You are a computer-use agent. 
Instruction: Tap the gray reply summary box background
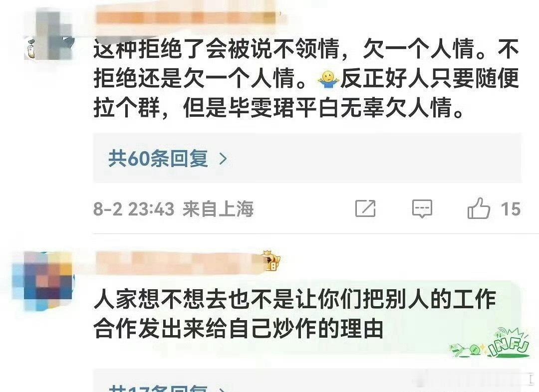pos(307,158)
